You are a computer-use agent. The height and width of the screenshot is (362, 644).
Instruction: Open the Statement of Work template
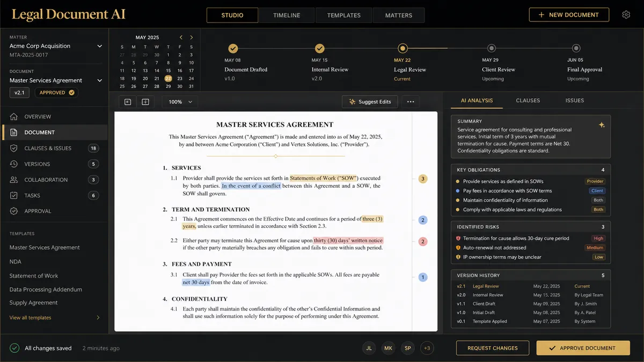point(34,276)
